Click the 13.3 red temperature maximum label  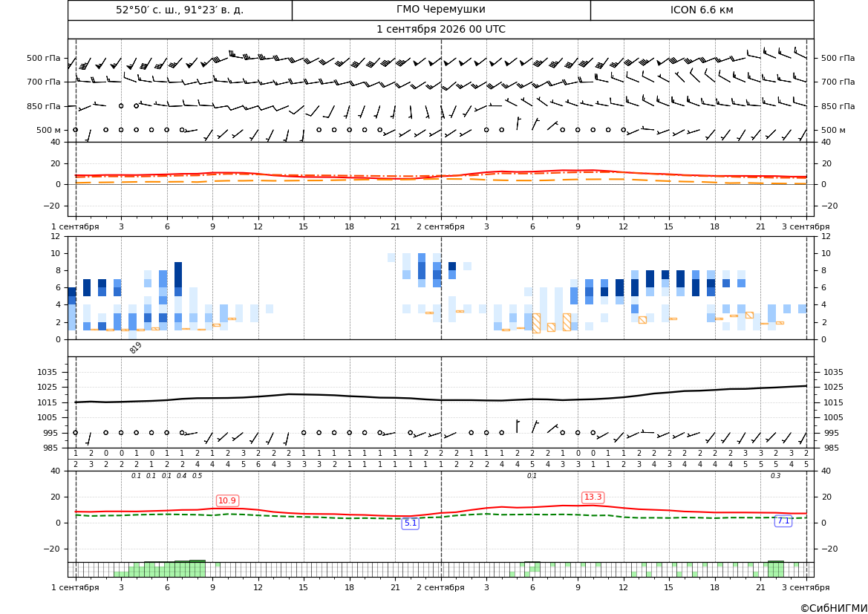593,497
